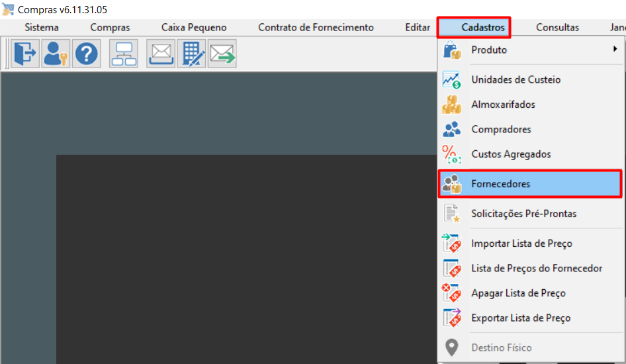This screenshot has width=626, height=364.
Task: Click the Compras shopping cart title icon
Action: click(8, 9)
